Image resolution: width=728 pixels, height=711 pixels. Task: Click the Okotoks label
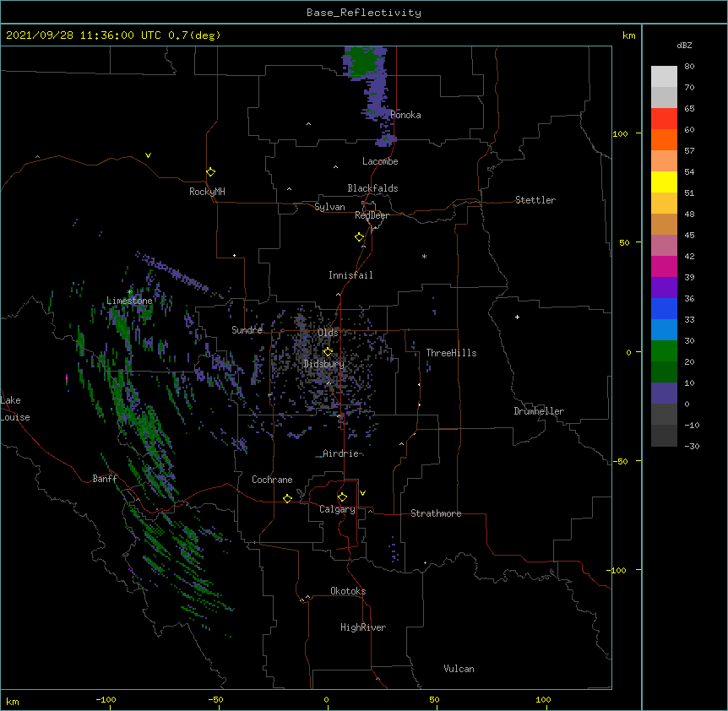pos(348,591)
